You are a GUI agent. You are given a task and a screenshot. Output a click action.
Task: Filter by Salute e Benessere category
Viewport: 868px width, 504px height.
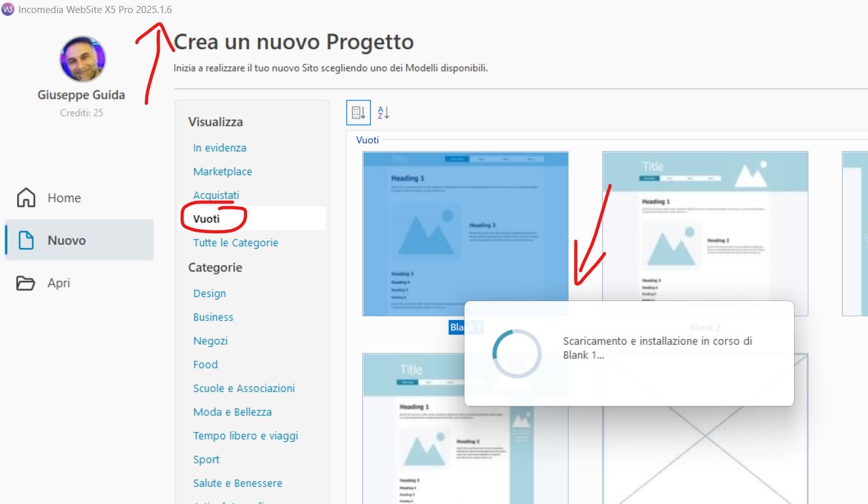click(x=238, y=483)
